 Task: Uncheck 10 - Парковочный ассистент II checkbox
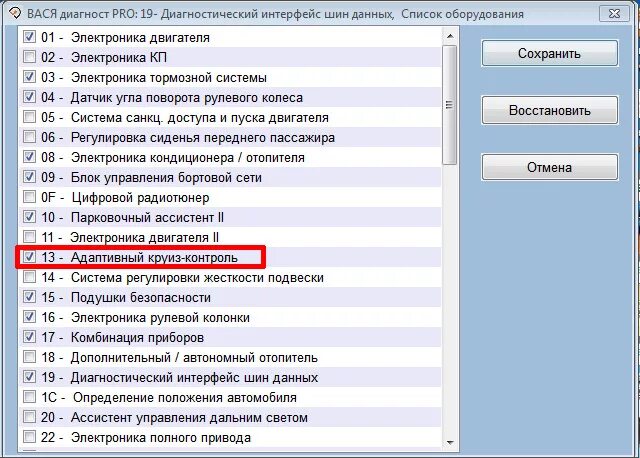click(x=29, y=216)
